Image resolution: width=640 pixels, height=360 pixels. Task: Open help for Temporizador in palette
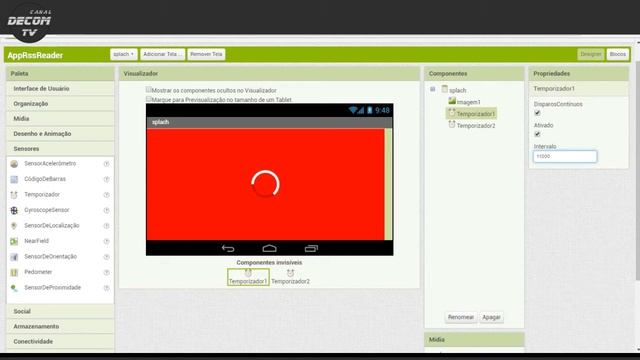106,195
